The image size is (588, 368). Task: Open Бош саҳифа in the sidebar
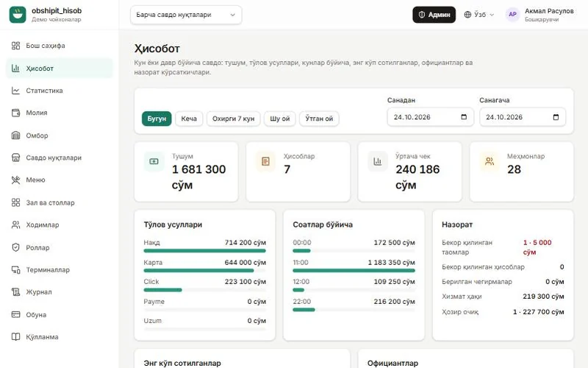click(x=60, y=46)
